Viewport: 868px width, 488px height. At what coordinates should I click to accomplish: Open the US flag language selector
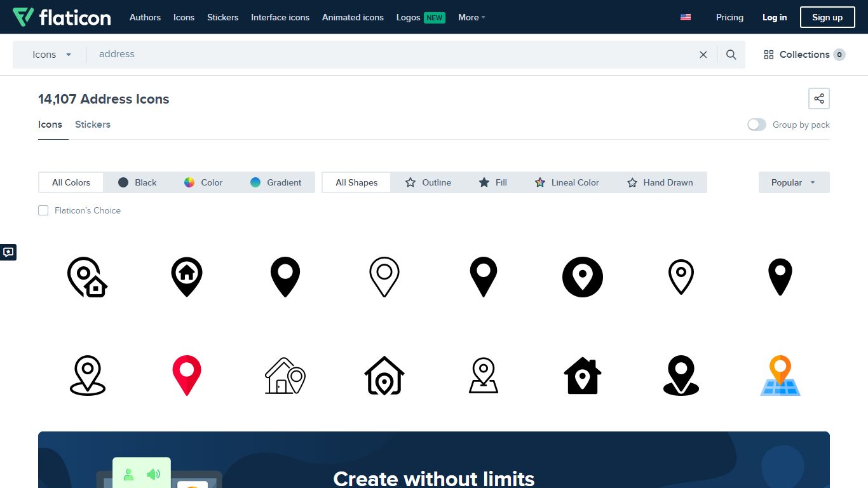686,17
